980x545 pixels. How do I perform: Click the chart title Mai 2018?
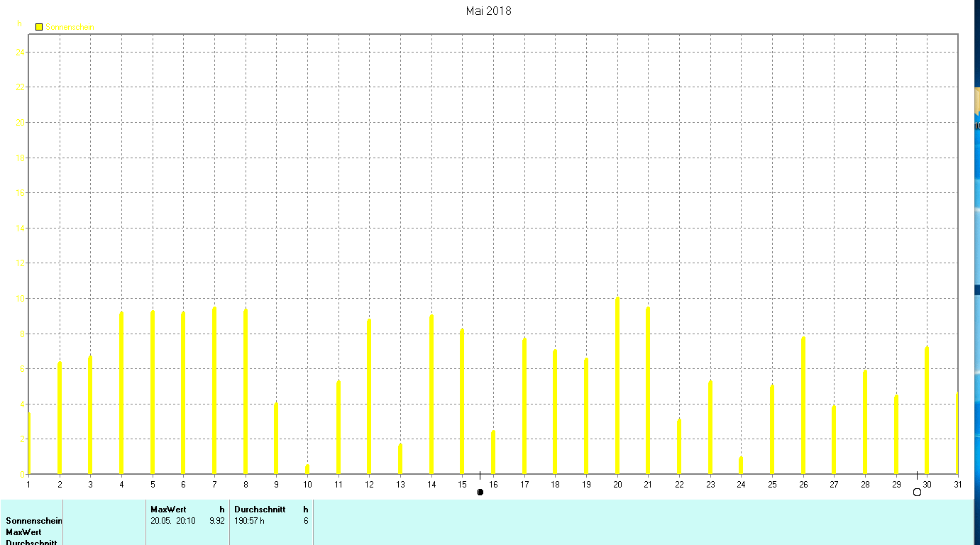pyautogui.click(x=488, y=11)
